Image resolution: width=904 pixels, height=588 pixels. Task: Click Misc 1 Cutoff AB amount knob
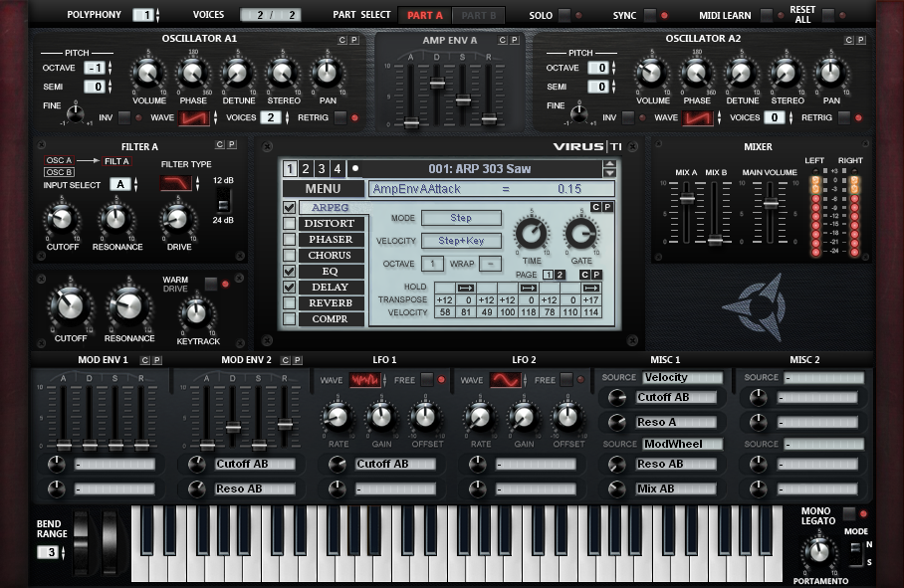coord(617,397)
